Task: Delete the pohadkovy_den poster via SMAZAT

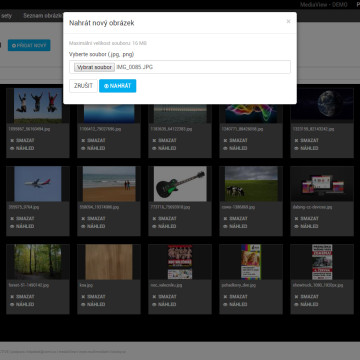Action: [235, 296]
